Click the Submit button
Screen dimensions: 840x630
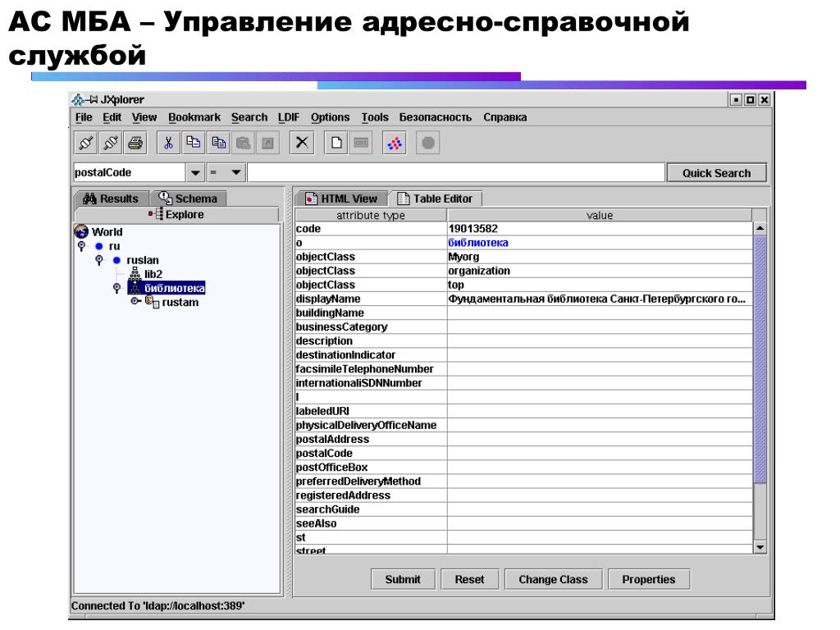click(403, 579)
